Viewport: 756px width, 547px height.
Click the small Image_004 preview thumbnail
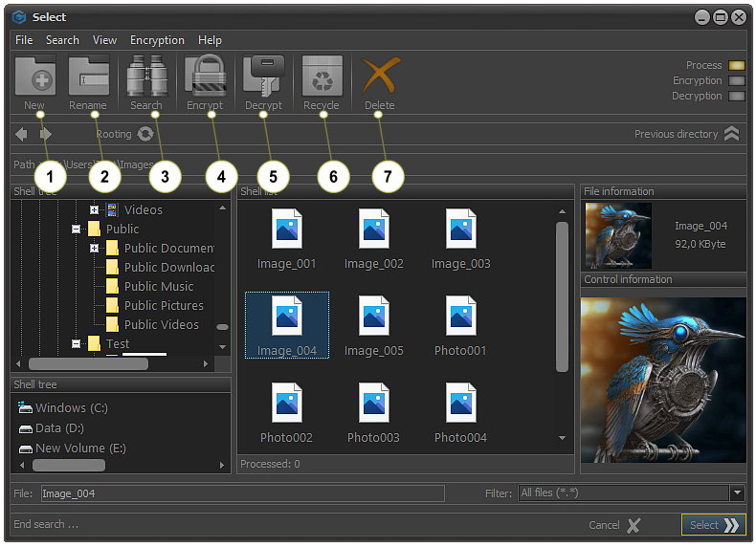pos(618,235)
